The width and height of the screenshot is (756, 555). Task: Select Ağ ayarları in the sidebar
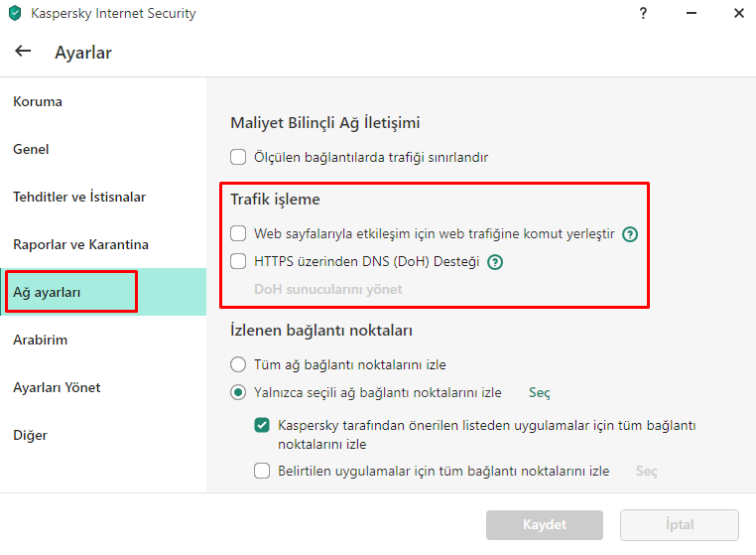click(103, 292)
